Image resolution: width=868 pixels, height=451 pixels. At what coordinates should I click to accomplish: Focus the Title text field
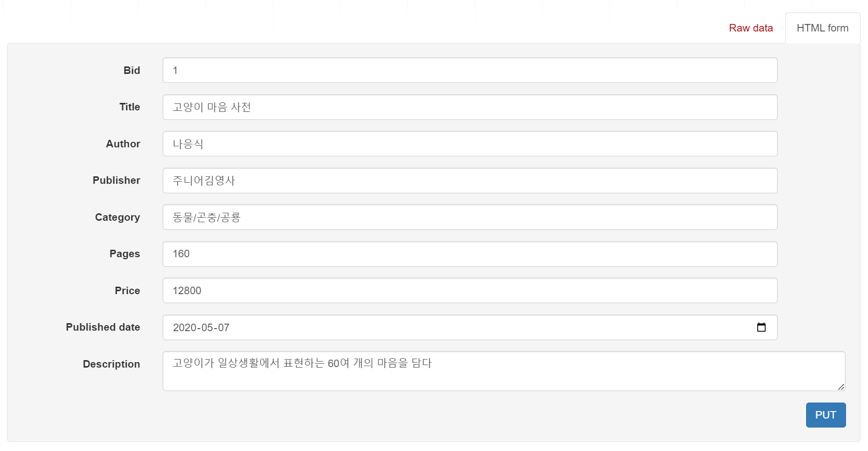point(470,107)
